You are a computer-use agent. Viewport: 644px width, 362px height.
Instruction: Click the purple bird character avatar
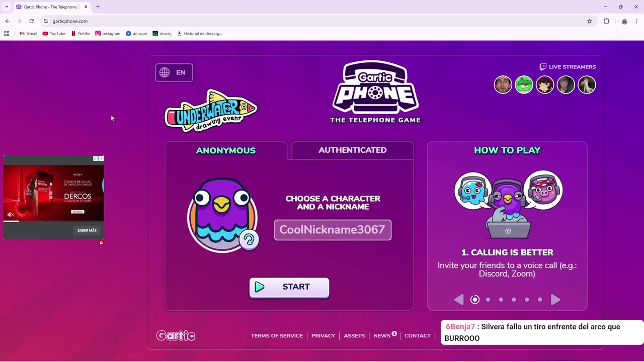(x=222, y=215)
